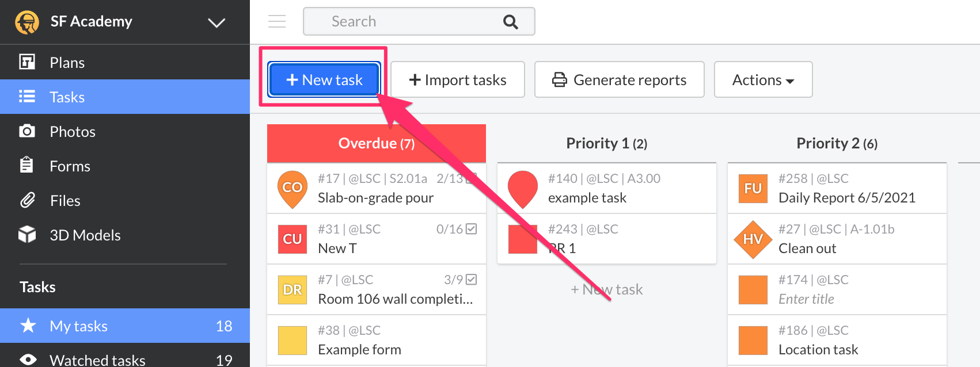The image size is (980, 367).
Task: Click the blue New task button
Action: click(x=324, y=79)
